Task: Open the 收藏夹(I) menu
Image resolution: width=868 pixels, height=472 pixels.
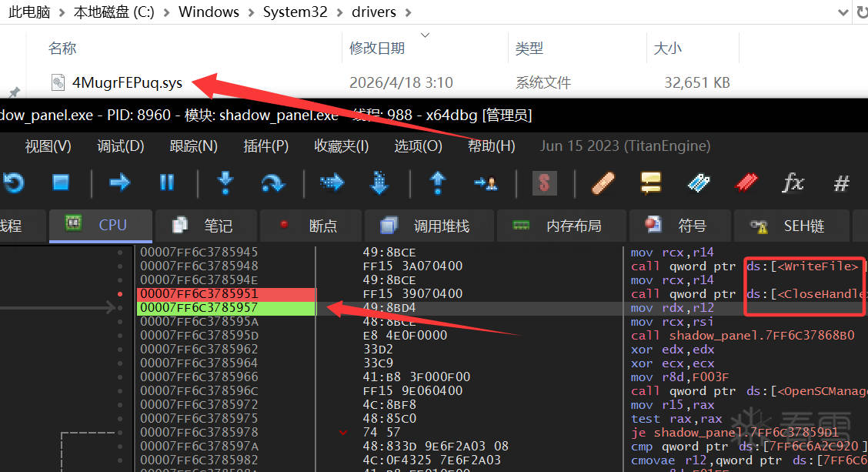Action: pos(342,146)
